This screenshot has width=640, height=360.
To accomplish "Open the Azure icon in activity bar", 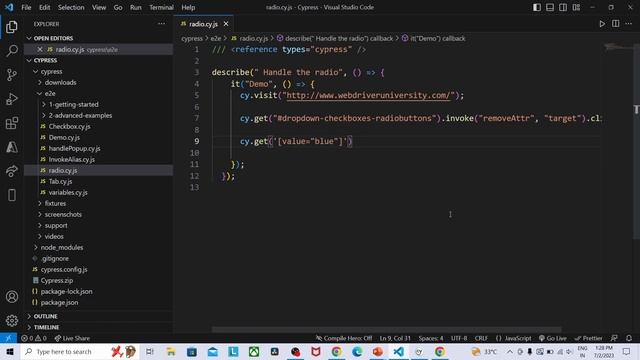I will coord(12,147).
